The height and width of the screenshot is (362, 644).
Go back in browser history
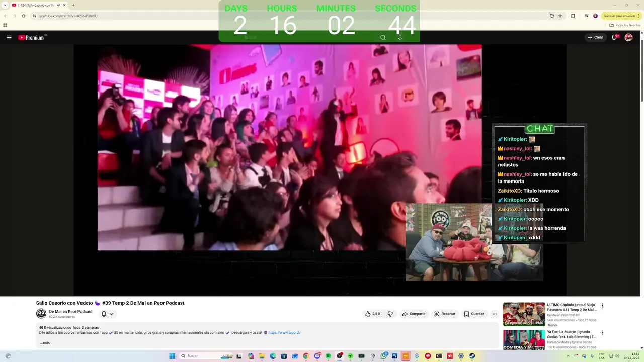point(5,16)
